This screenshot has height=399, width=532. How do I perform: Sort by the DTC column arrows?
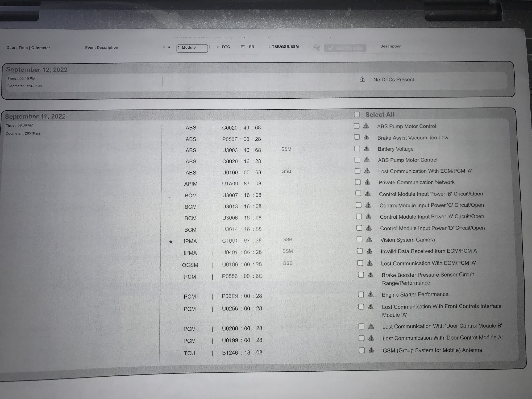[x=218, y=47]
